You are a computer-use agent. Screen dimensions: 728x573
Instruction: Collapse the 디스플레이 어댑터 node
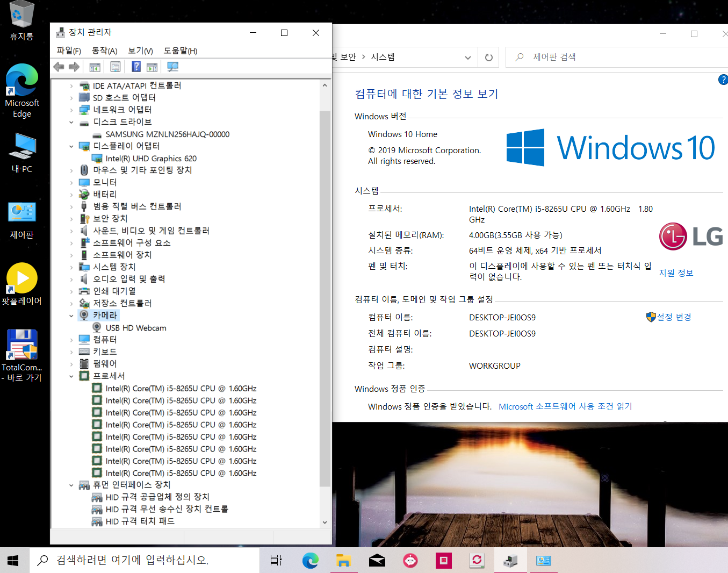pos(71,146)
